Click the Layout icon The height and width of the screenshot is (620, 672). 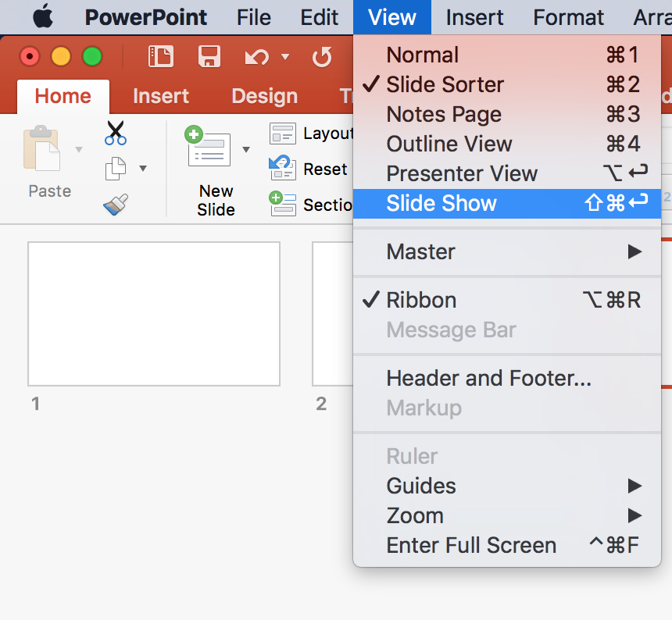pyautogui.click(x=282, y=134)
